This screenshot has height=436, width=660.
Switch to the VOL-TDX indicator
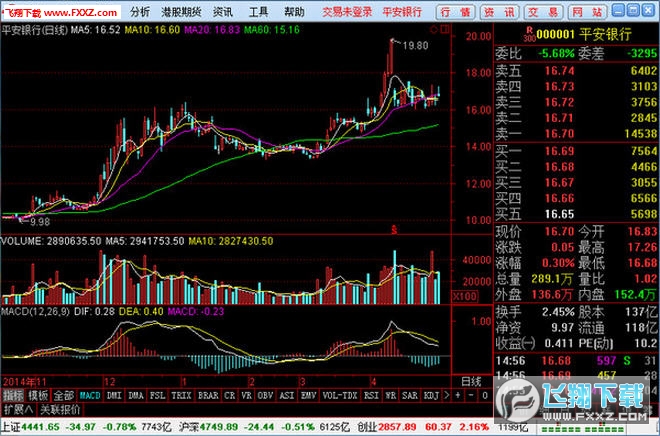coord(340,396)
